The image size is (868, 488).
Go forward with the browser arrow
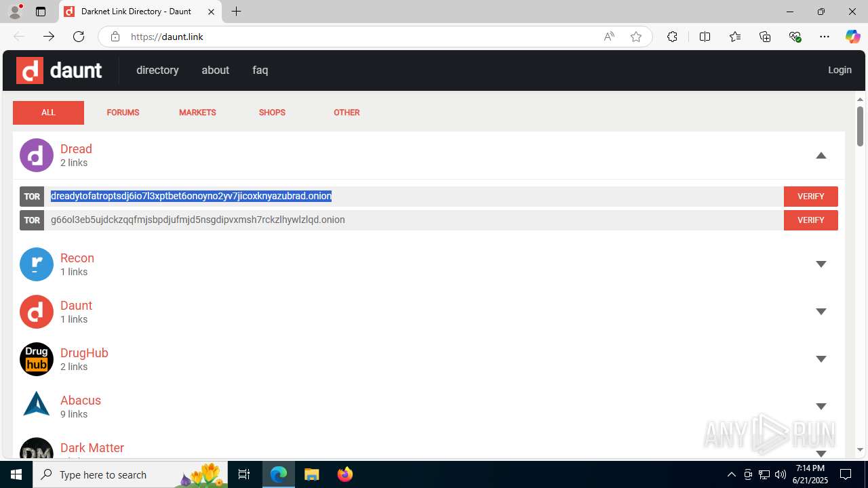49,37
